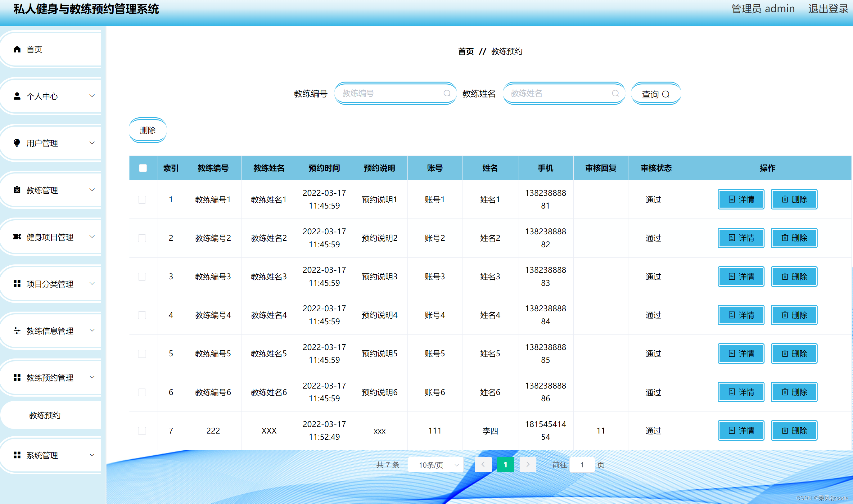Click the person icon beside 个人中心
Image resolution: width=853 pixels, height=504 pixels.
click(17, 96)
